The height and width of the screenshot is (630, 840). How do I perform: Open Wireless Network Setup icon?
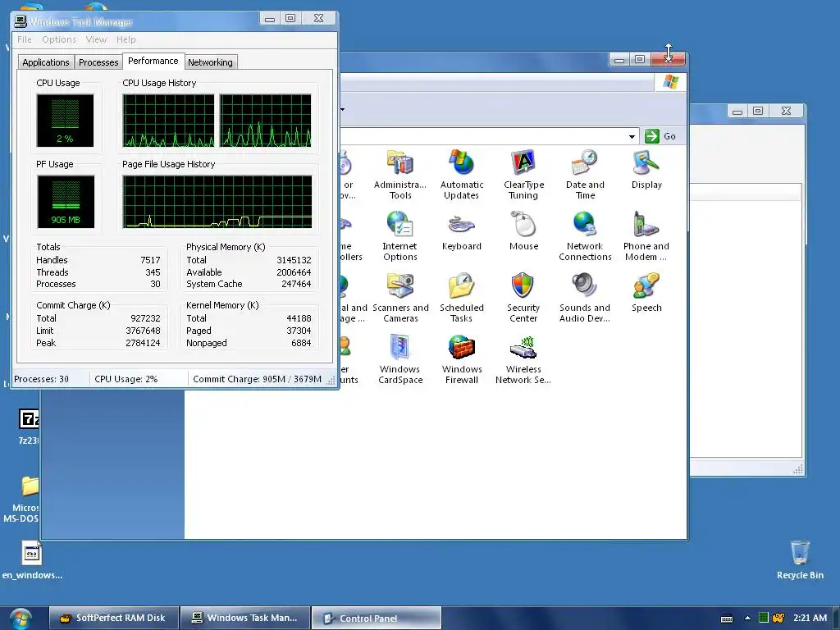tap(523, 359)
